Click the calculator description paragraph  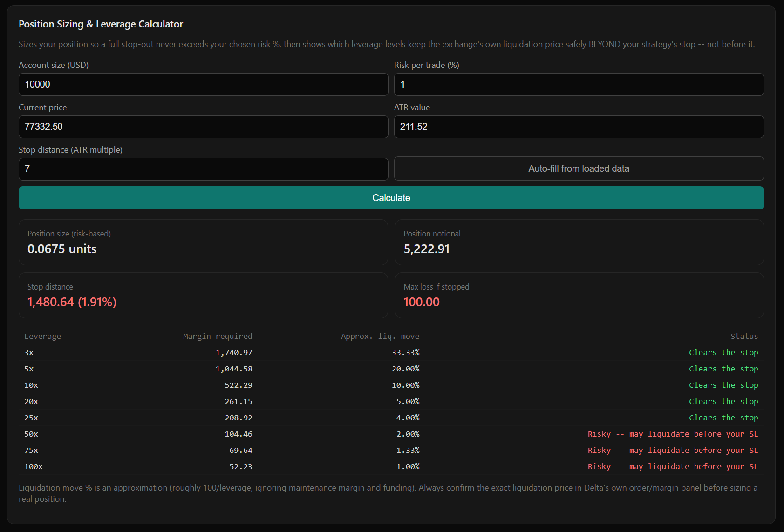click(387, 44)
